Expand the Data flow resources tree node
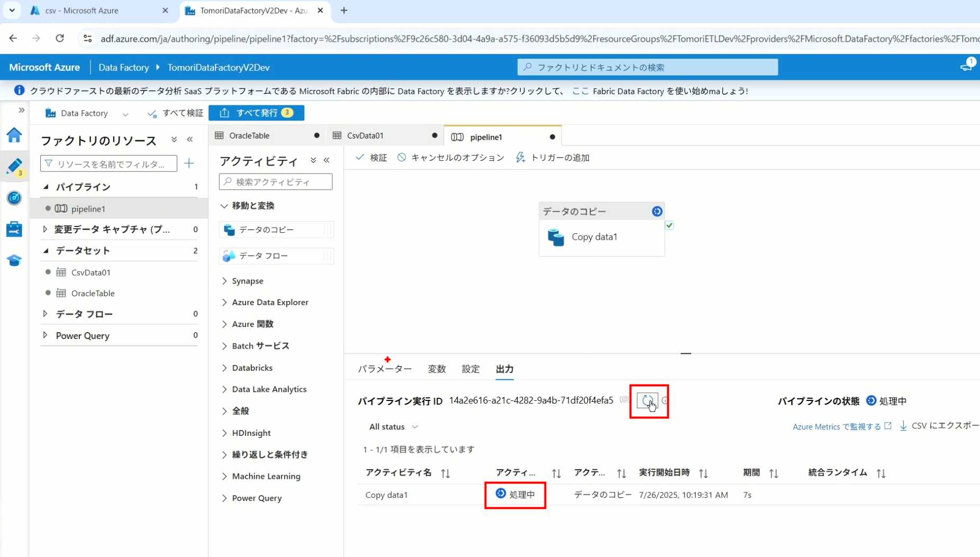980x557 pixels. [46, 314]
